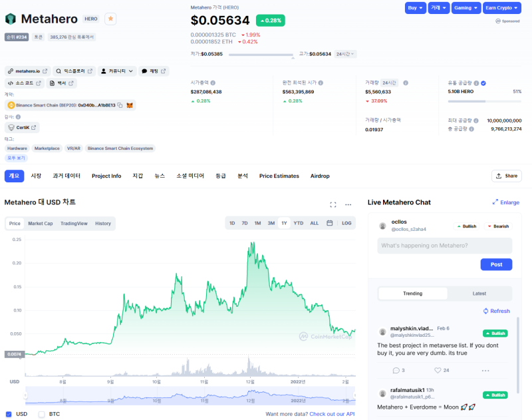532x420 pixels.
Task: Switch chat feed to Trending
Action: [x=412, y=294]
